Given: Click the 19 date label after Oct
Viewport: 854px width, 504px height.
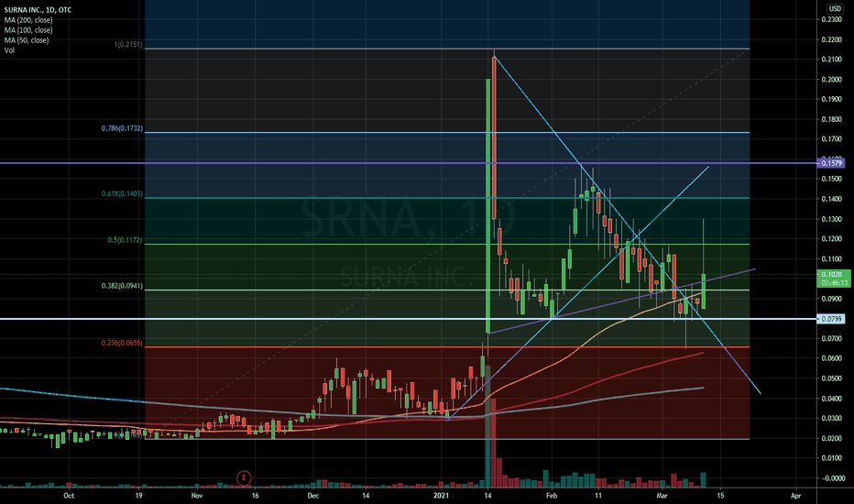Looking at the screenshot, I should pyautogui.click(x=139, y=495).
